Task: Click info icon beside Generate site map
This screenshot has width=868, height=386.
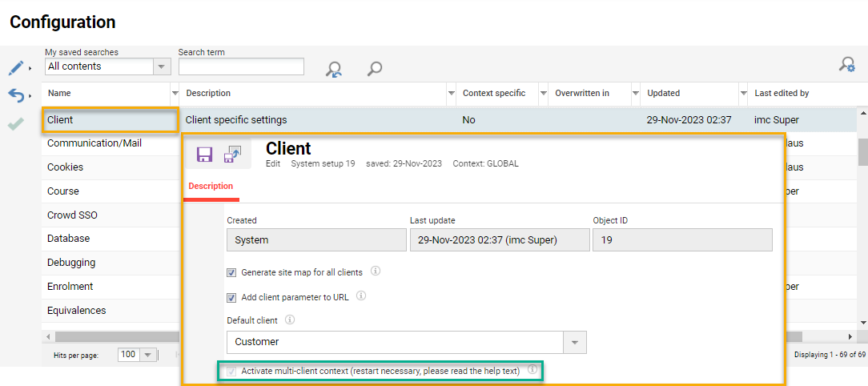Action: [376, 271]
